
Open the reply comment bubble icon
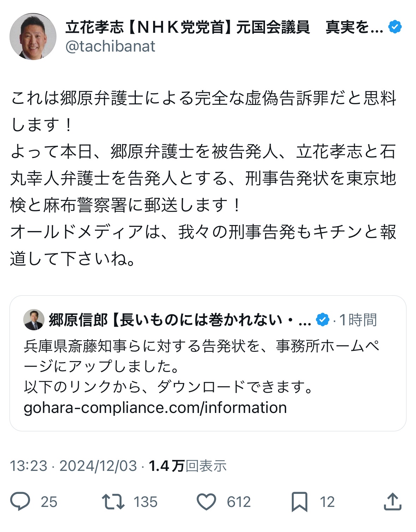point(20,502)
